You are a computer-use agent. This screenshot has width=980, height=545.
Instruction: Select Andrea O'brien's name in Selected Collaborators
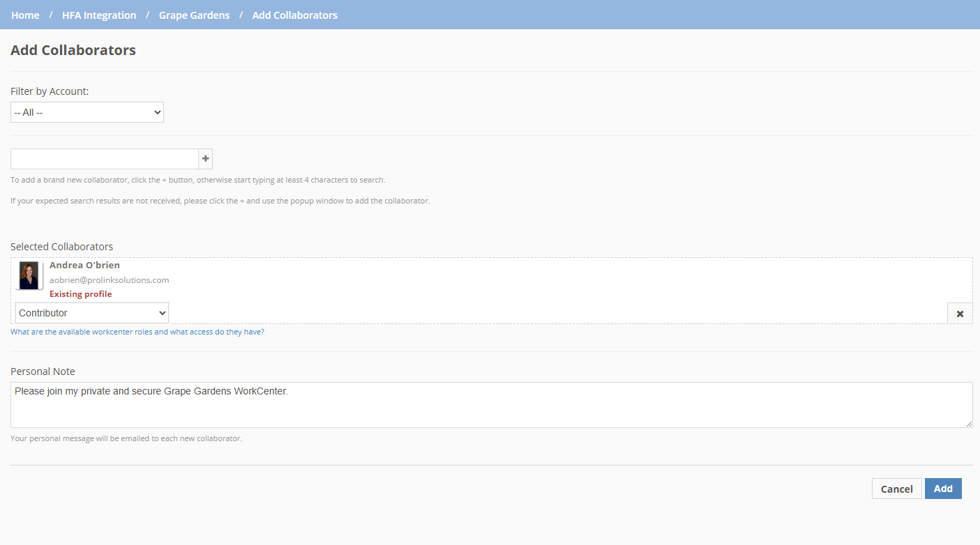coord(84,265)
